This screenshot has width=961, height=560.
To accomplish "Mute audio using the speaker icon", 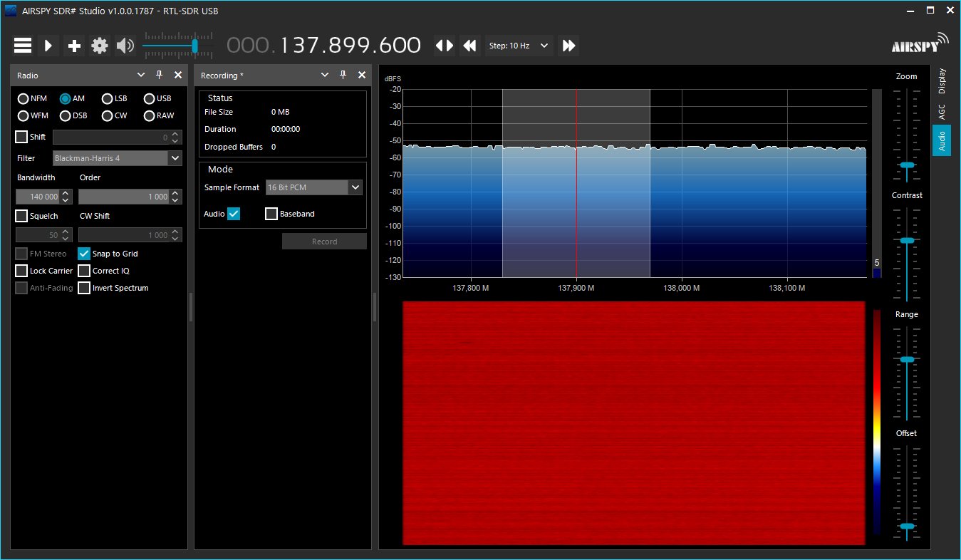I will click(x=125, y=46).
